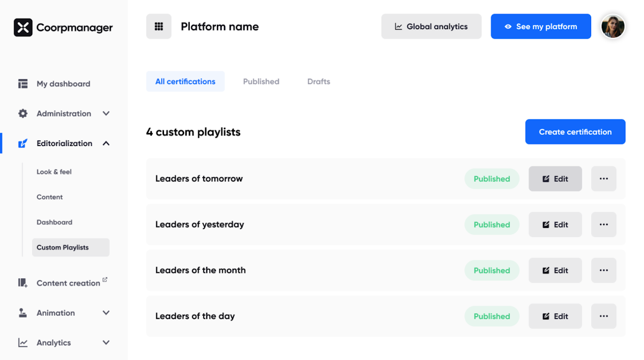This screenshot has width=644, height=360.
Task: Select Custom Playlists in sidebar
Action: tap(71, 247)
